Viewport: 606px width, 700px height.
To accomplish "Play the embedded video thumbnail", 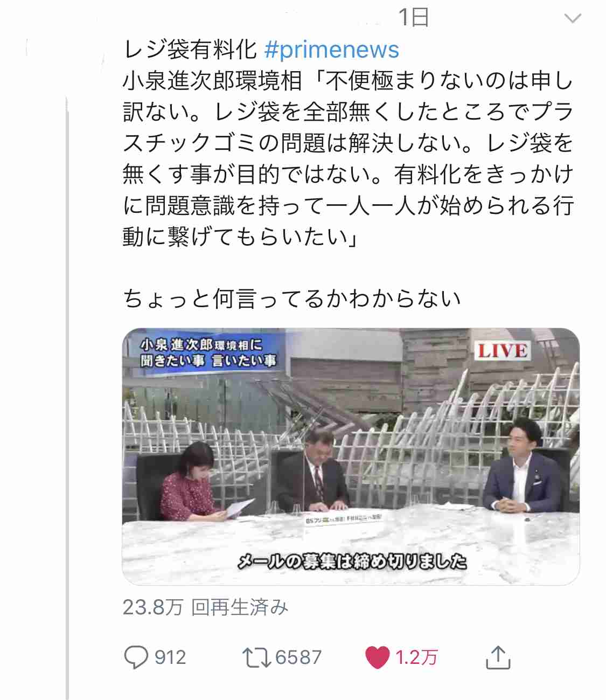I will tap(351, 456).
